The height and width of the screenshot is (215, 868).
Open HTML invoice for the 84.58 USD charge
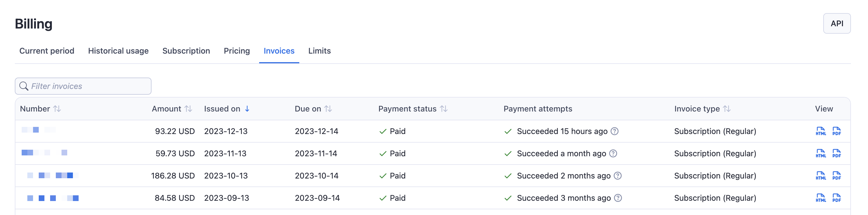pyautogui.click(x=820, y=198)
